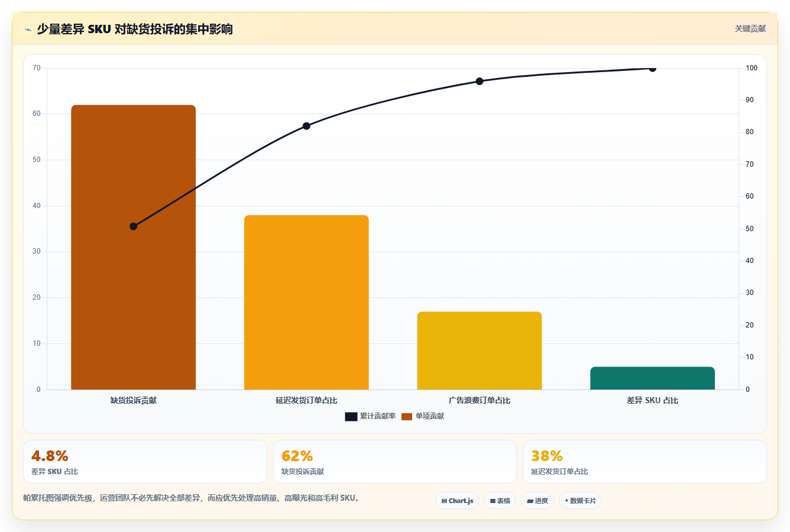Open the 62% 缺货投诉贡献 card
790x532 pixels.
[x=395, y=462]
